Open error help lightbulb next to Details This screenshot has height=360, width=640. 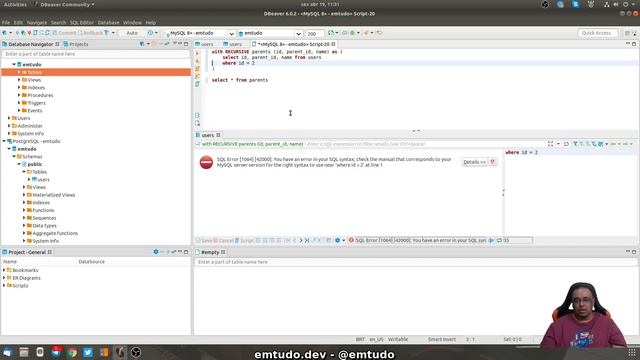point(493,162)
